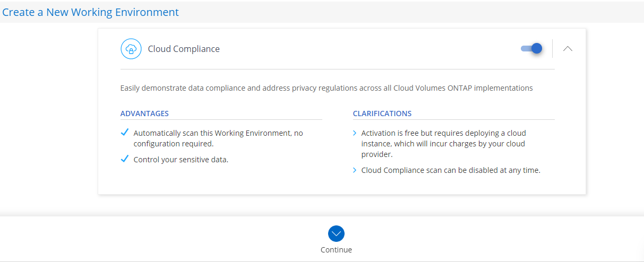644x262 pixels.
Task: Click the Continue down-arrow circle icon
Action: click(x=336, y=233)
